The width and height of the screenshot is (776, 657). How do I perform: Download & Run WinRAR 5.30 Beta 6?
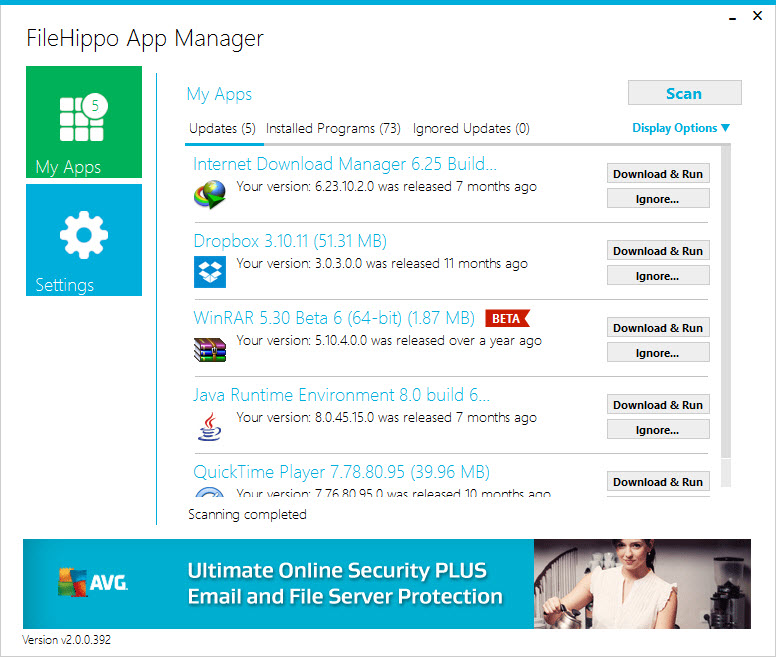pyautogui.click(x=658, y=328)
